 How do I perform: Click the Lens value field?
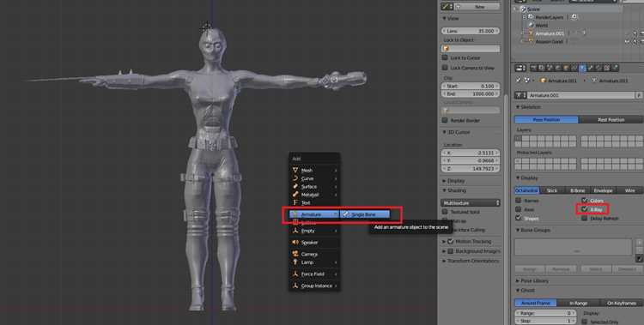(x=471, y=31)
